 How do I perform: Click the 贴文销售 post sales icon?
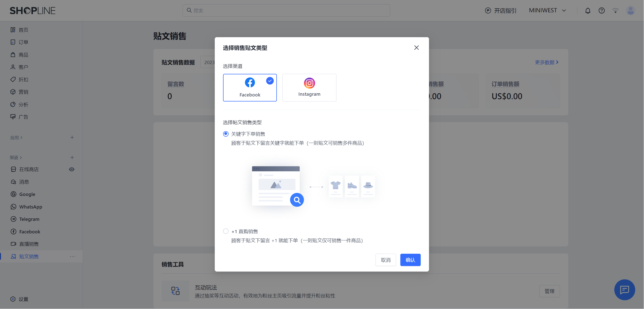pyautogui.click(x=14, y=256)
